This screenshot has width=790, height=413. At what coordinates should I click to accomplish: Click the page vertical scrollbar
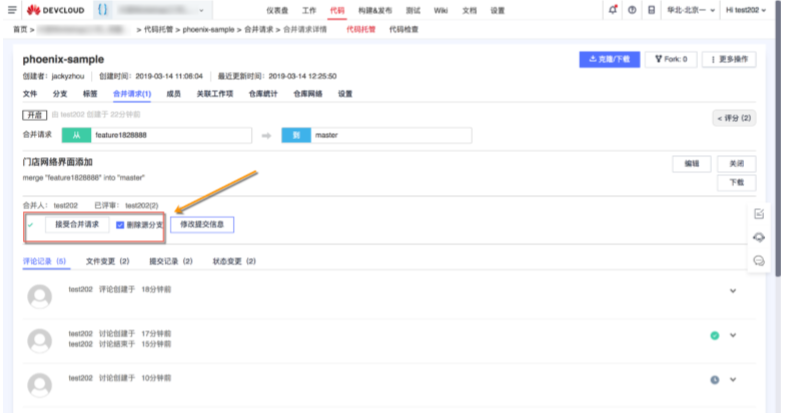click(x=778, y=141)
